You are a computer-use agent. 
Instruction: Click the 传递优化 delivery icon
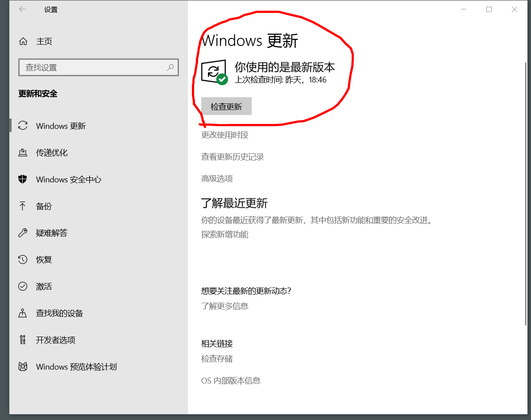pos(23,152)
